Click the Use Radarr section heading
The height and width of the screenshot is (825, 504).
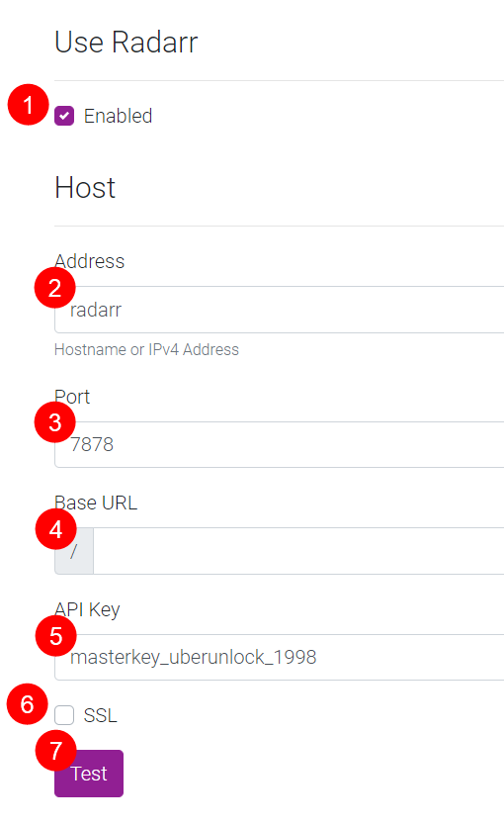pyautogui.click(x=126, y=43)
